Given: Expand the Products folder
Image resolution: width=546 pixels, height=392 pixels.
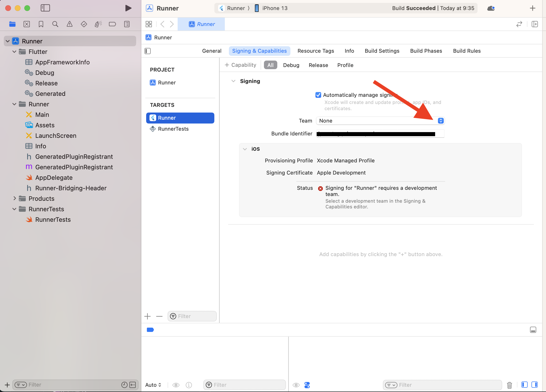Looking at the screenshot, I should click(14, 198).
